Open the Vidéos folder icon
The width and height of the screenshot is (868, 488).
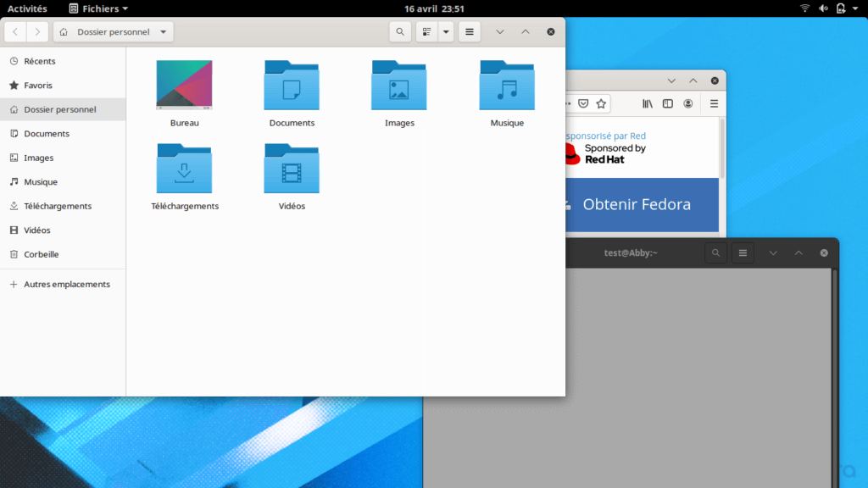pyautogui.click(x=292, y=169)
